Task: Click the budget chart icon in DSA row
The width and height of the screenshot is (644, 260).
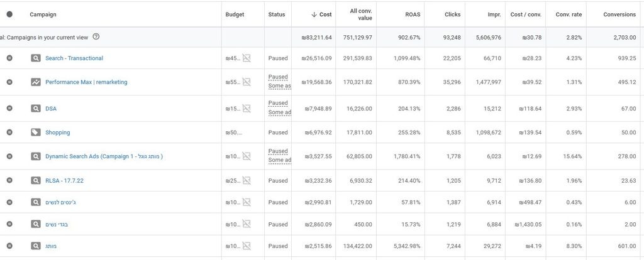Action: (247, 108)
